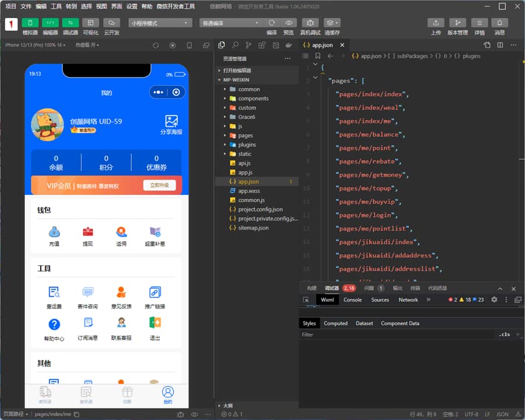
Task: Open 预览 (preview) eye icon
Action: [288, 23]
